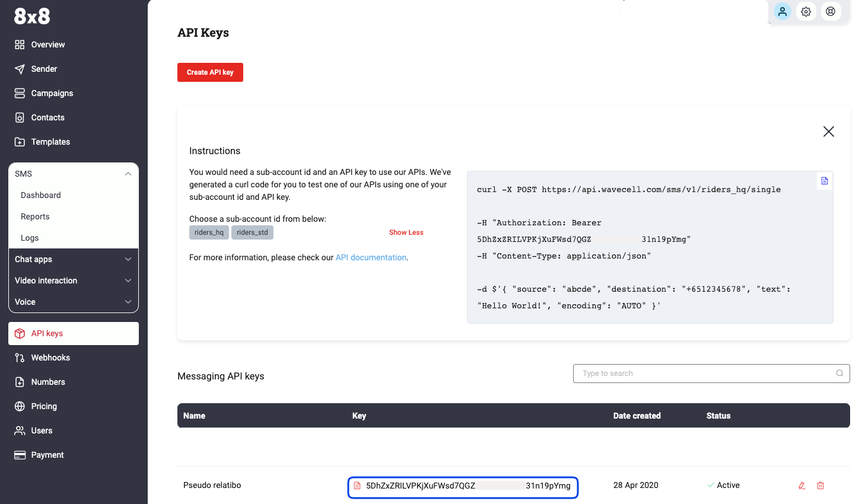Open the API documentation link
The image size is (862, 504).
tap(371, 257)
